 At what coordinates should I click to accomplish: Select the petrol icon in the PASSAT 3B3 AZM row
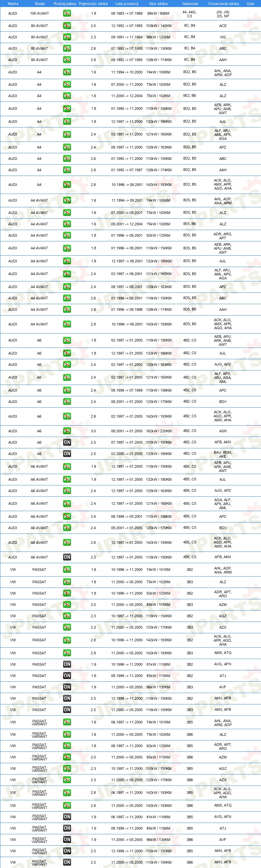point(67,605)
